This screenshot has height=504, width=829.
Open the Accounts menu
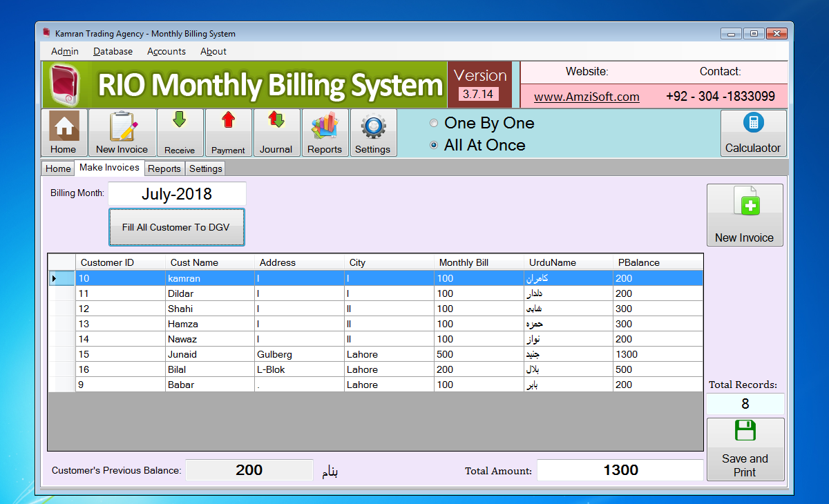[x=166, y=51]
